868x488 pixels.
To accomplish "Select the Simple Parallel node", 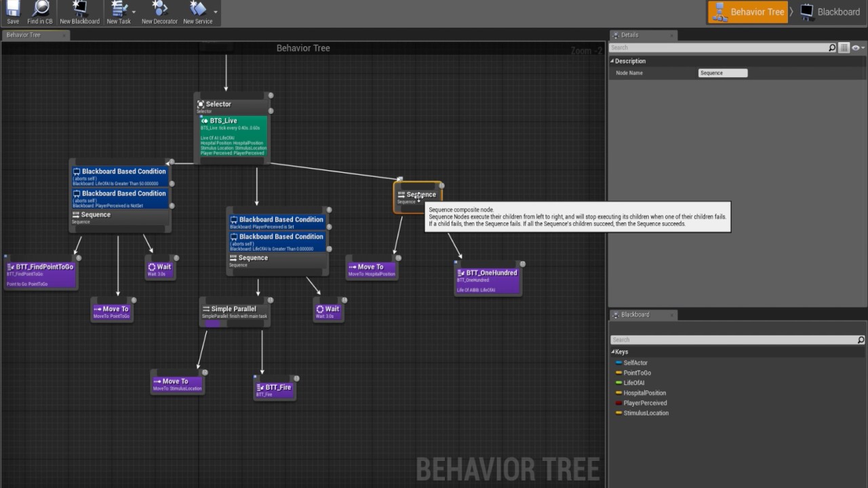I will click(x=235, y=312).
